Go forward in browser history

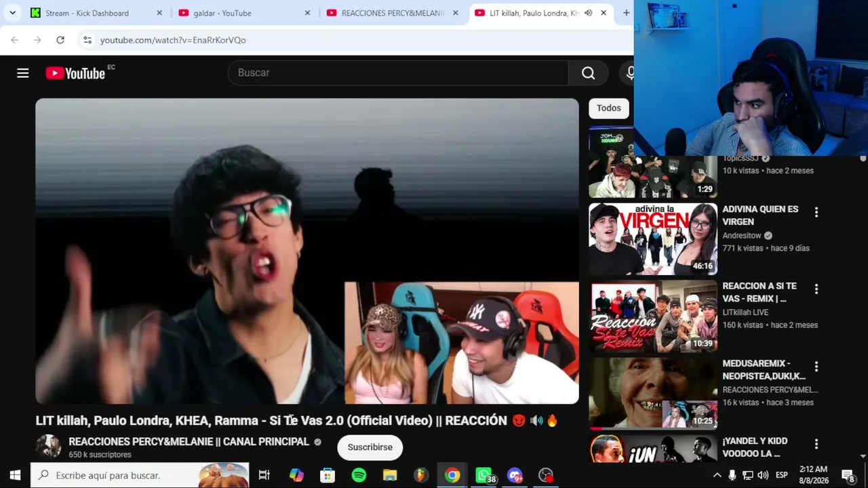pos(37,40)
